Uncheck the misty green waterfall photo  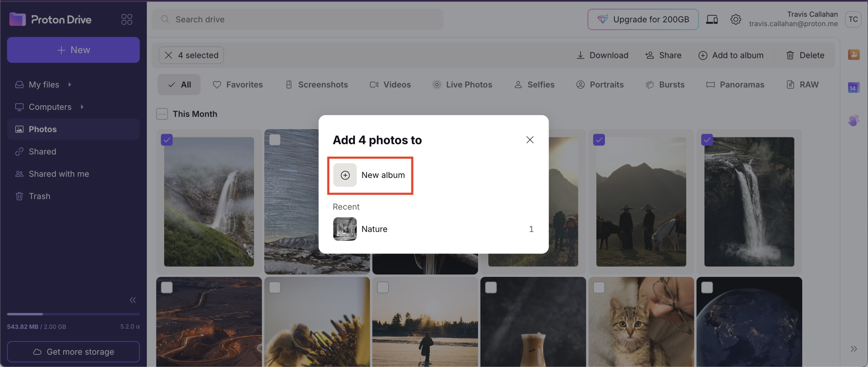click(167, 140)
